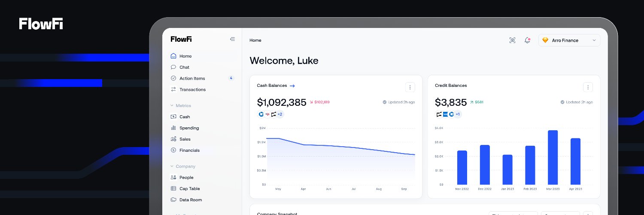Open the Cash Balances card options menu
Image resolution: width=644 pixels, height=215 pixels.
point(410,87)
